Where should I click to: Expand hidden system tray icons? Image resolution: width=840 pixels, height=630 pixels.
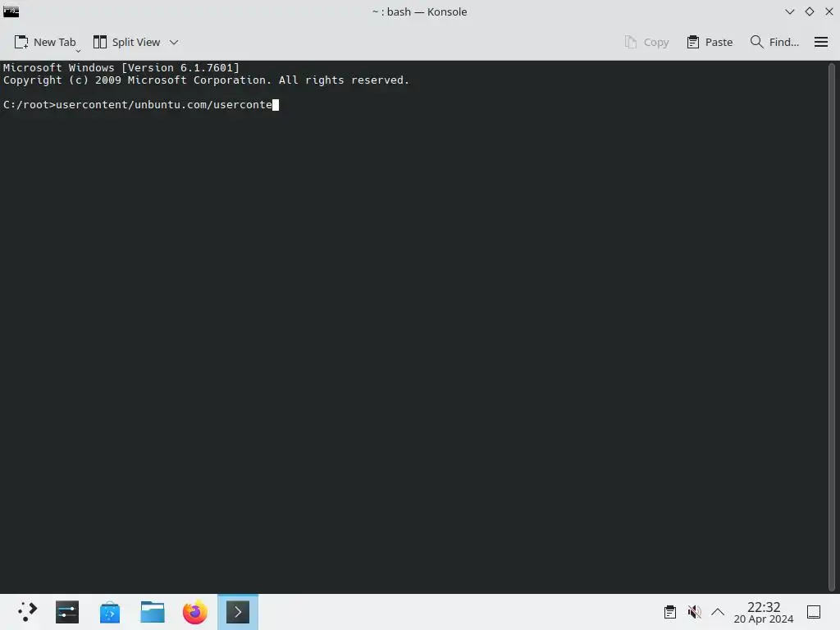[x=718, y=612]
